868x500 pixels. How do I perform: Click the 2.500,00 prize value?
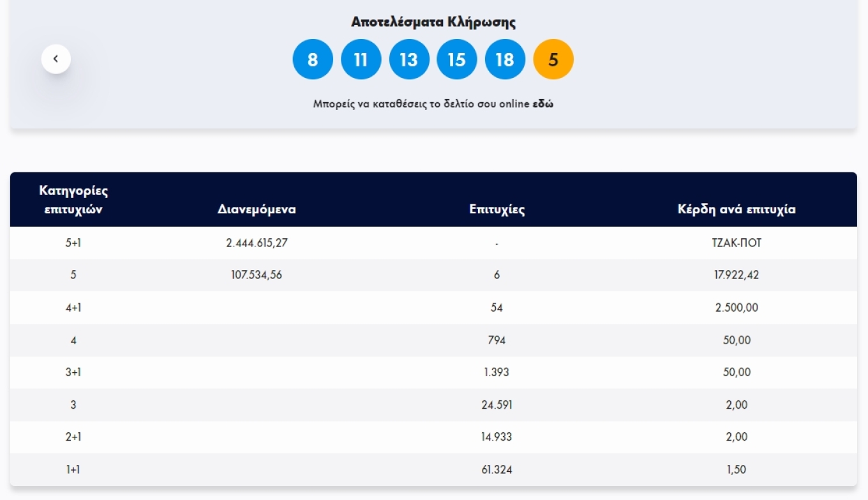737,308
